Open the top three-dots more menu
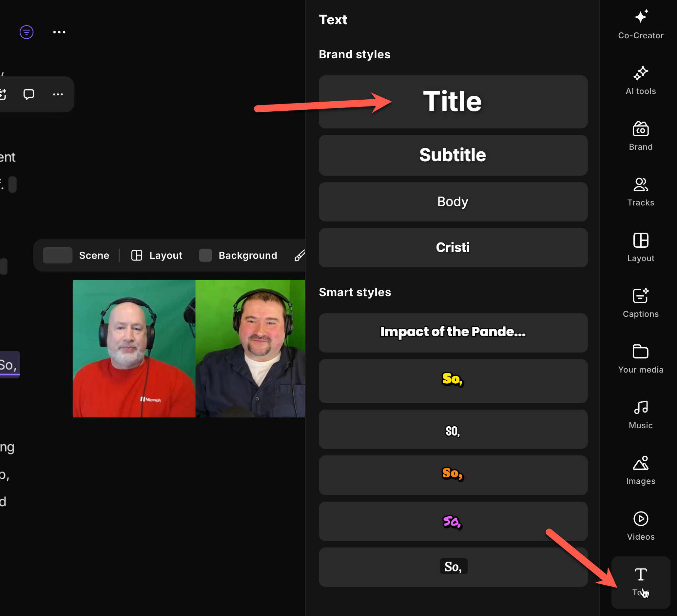The height and width of the screenshot is (616, 677). coord(59,32)
